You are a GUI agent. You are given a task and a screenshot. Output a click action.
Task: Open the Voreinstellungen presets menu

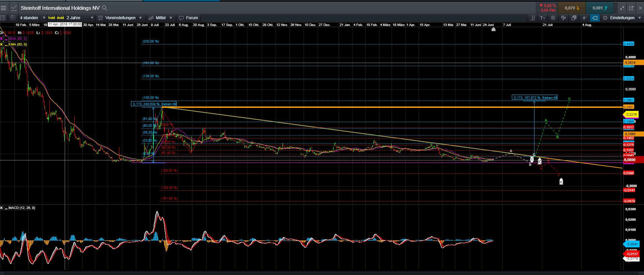120,18
